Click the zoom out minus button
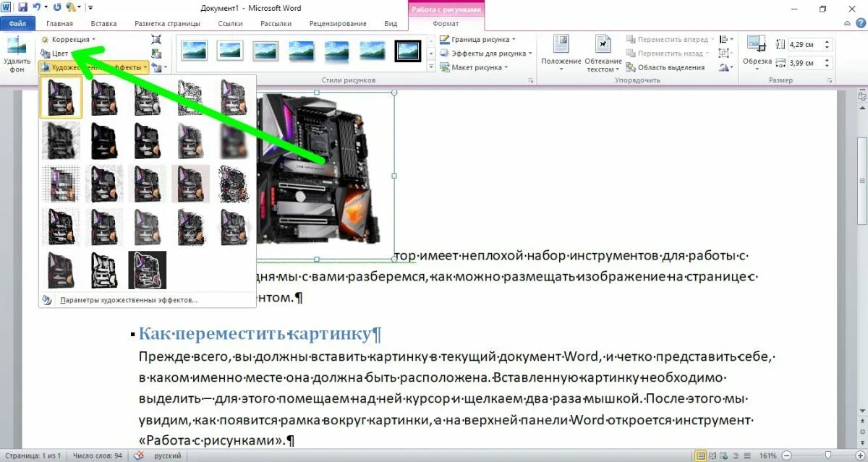The width and height of the screenshot is (868, 462). click(785, 455)
